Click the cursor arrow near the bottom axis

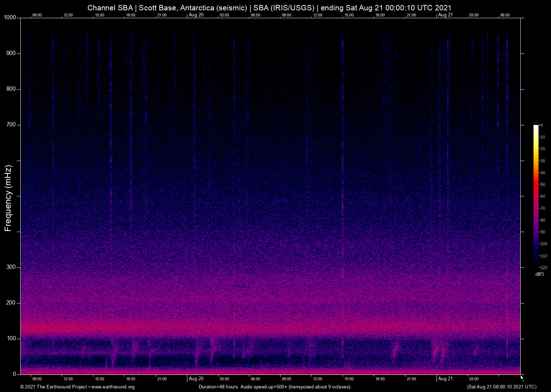coord(521,377)
